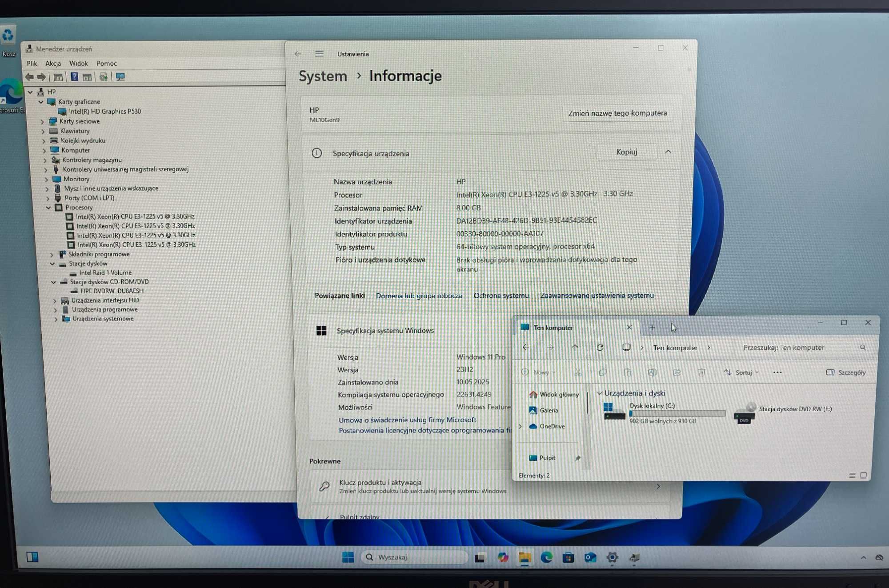
Task: Select the Dysk lokalny (C:) drive
Action: (x=664, y=412)
